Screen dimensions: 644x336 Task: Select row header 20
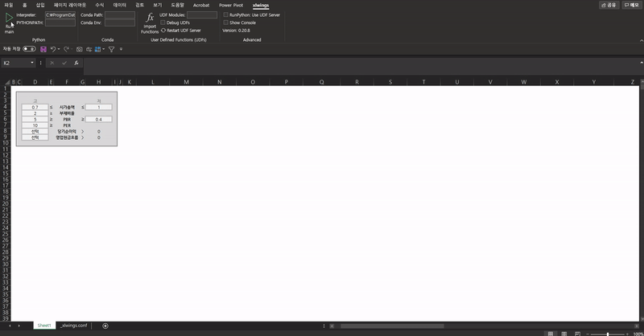(6, 204)
